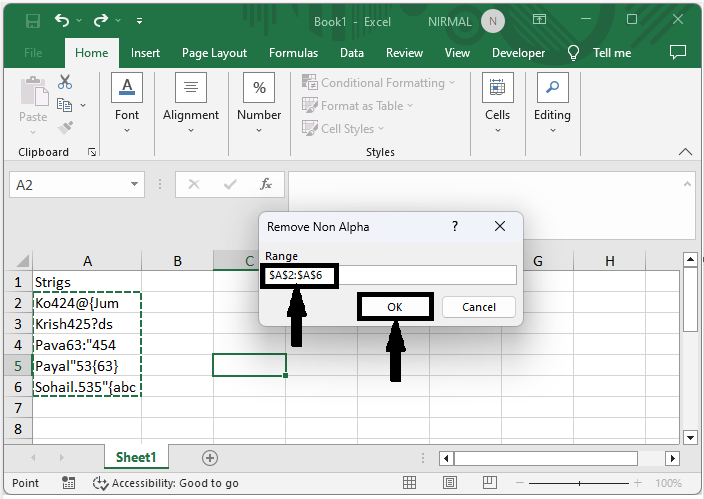This screenshot has height=499, width=704.
Task: Click the zoom slider handle
Action: pos(579,483)
